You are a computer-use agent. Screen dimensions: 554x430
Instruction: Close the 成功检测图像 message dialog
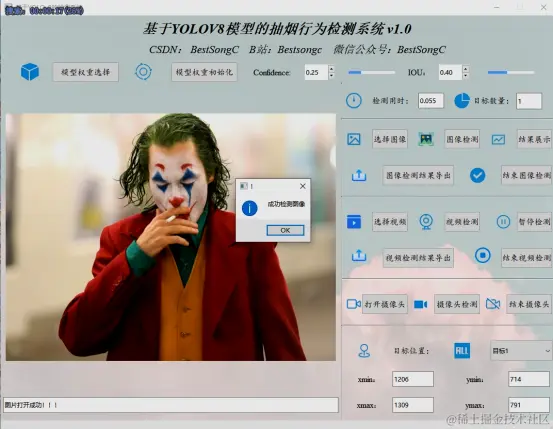[x=303, y=186]
